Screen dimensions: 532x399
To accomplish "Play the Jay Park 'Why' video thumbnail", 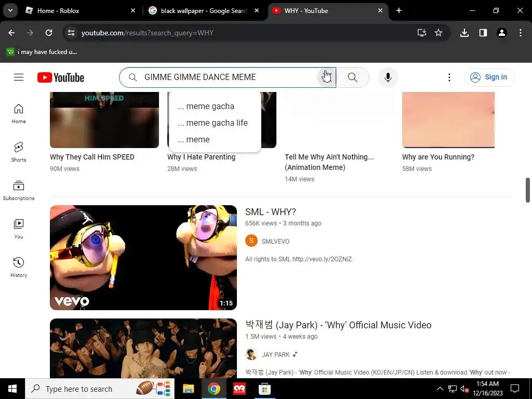I will (143, 348).
